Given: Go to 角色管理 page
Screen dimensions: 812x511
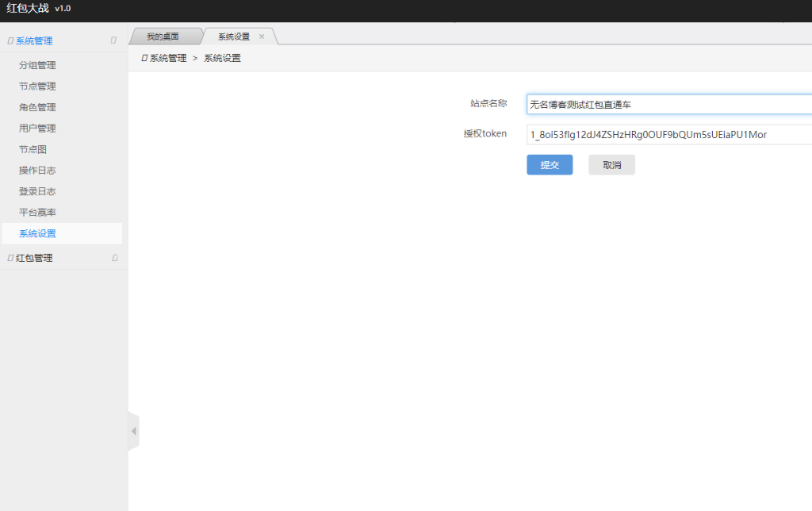Looking at the screenshot, I should (x=37, y=107).
